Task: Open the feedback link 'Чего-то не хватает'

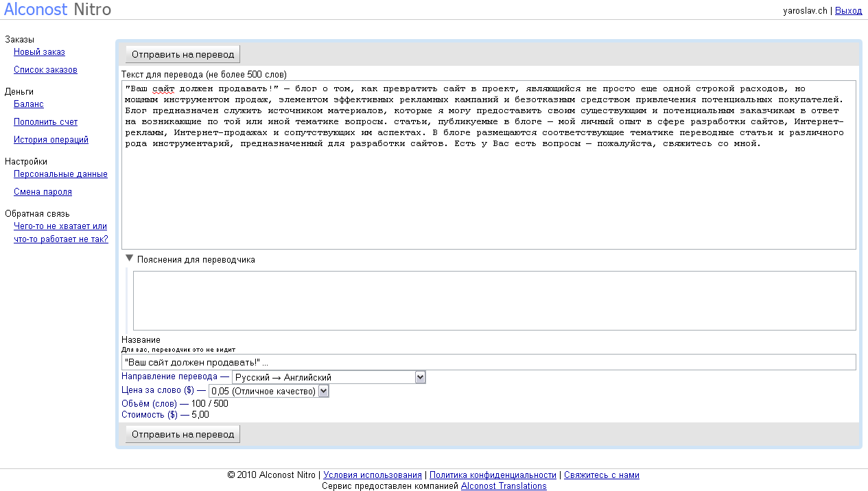Action: point(60,226)
